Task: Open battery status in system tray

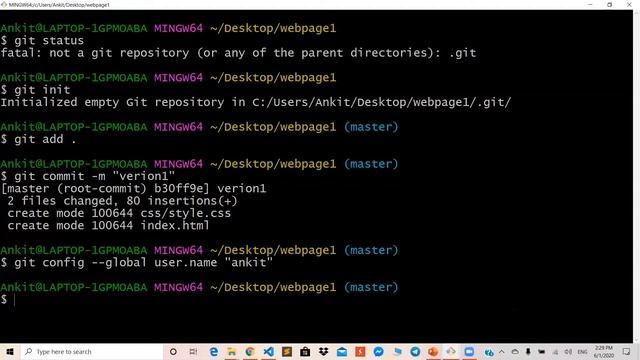Action: (x=542, y=351)
